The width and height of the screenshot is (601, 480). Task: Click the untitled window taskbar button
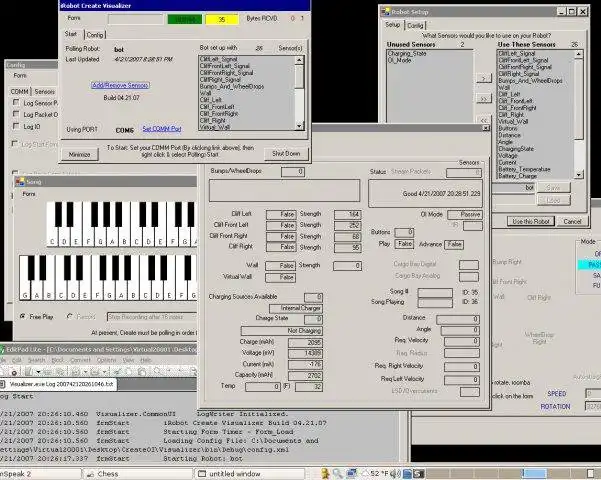(250, 474)
